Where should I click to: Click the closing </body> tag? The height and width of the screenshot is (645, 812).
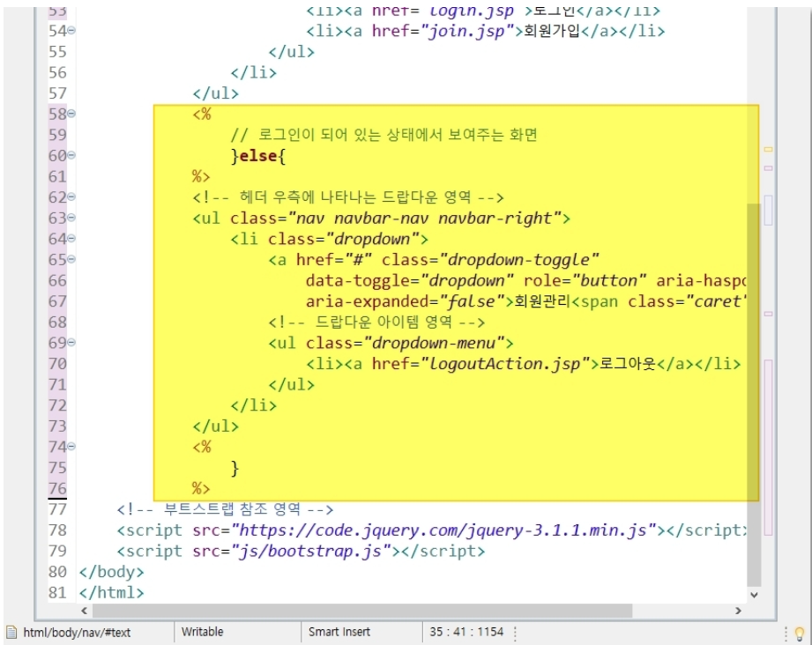(111, 572)
